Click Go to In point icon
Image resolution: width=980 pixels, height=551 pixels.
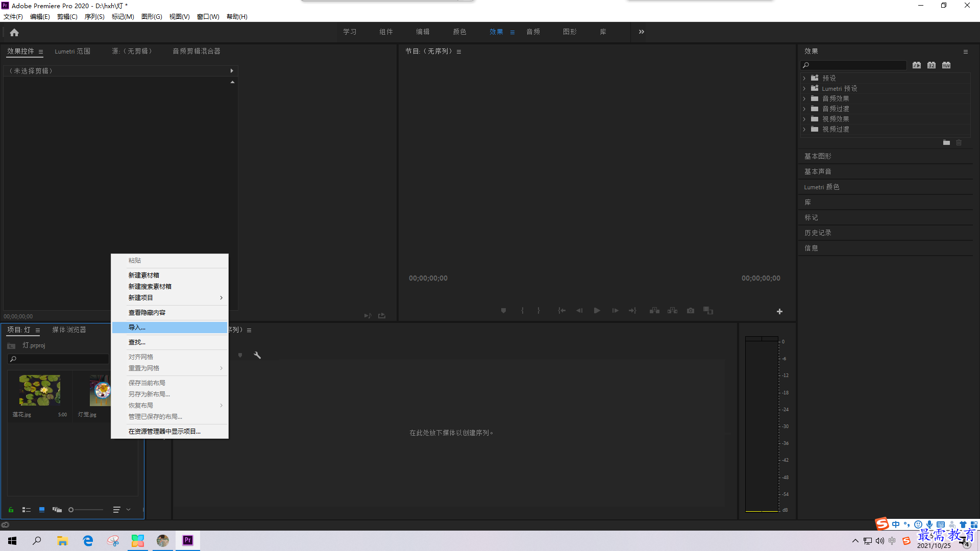point(561,311)
